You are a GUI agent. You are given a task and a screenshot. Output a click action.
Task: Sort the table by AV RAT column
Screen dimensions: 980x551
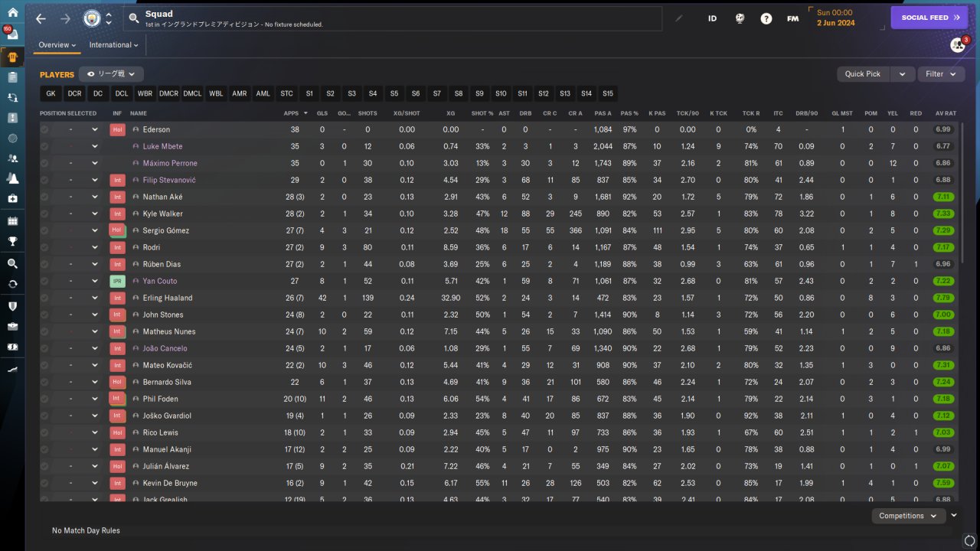(x=946, y=113)
